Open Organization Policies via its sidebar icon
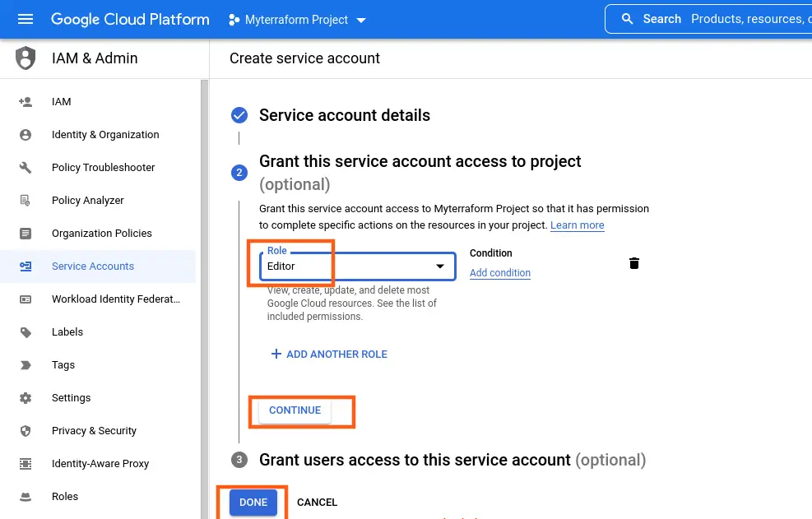The width and height of the screenshot is (812, 519). [x=27, y=233]
